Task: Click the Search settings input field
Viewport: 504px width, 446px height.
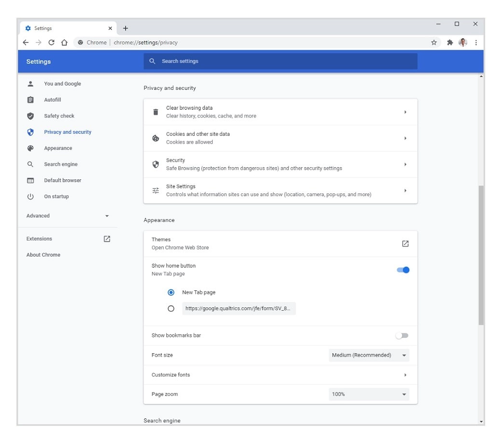Action: click(280, 61)
